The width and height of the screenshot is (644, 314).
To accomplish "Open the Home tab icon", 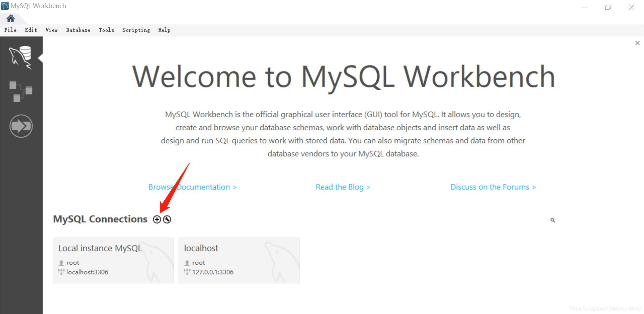I will [11, 18].
